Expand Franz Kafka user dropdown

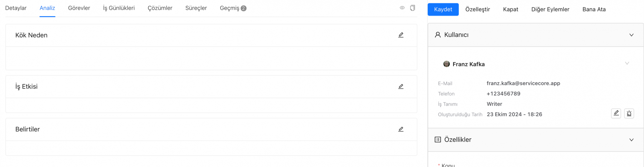(x=627, y=63)
